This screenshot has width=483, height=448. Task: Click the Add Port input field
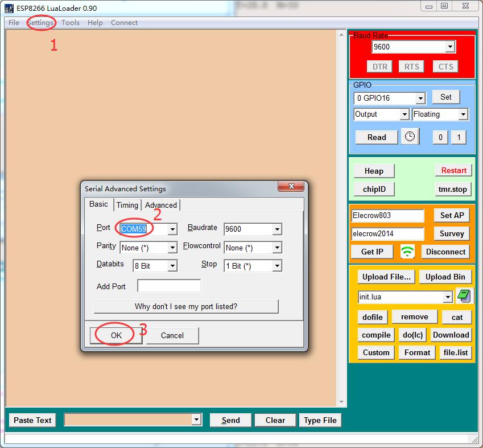coord(169,286)
